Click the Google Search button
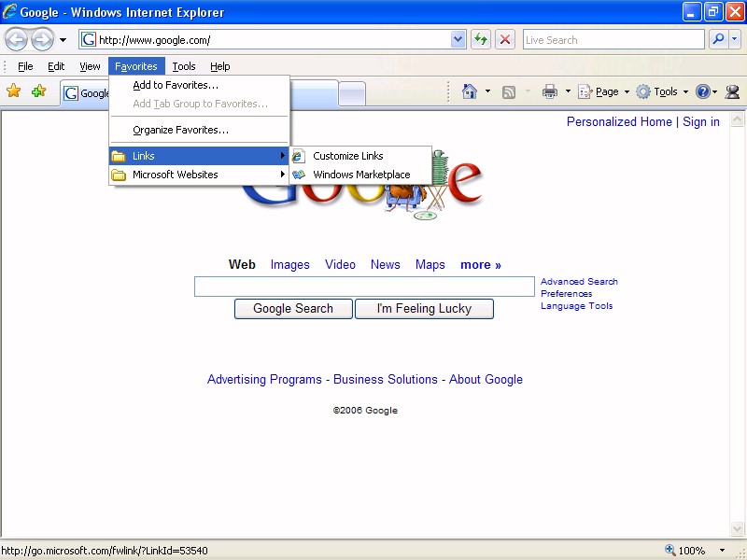Viewport: 747px width, 560px height. 293,309
